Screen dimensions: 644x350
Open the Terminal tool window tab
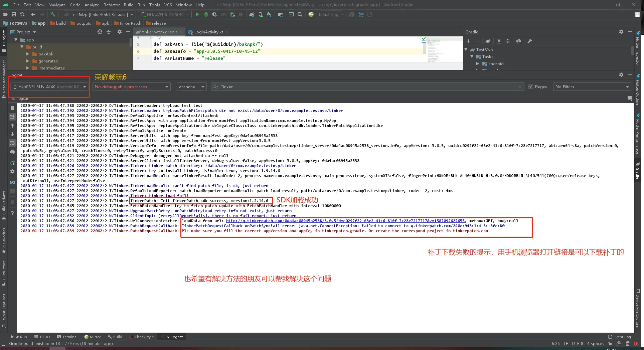pyautogui.click(x=67, y=337)
